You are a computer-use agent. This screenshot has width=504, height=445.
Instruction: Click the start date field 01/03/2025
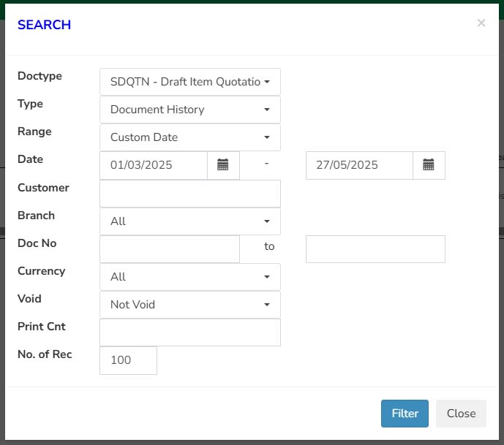pos(154,165)
